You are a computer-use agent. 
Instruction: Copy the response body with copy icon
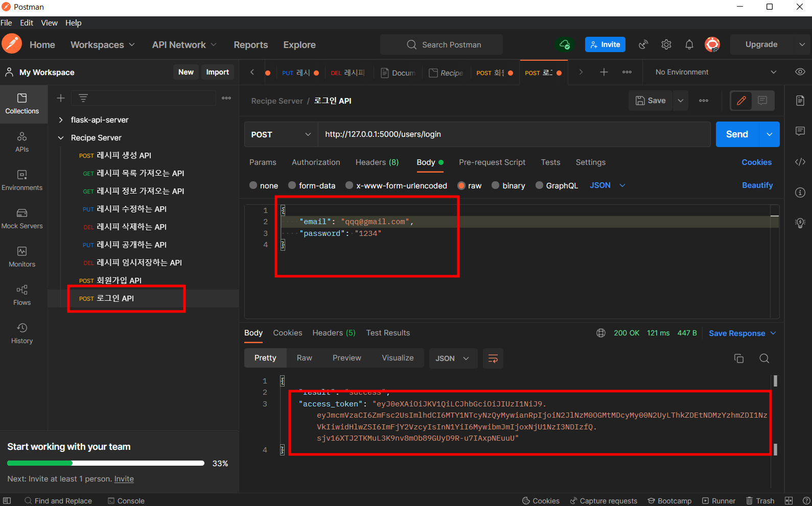739,358
